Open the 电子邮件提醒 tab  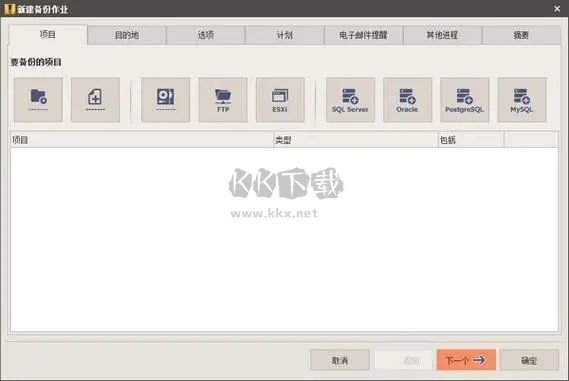(363, 35)
